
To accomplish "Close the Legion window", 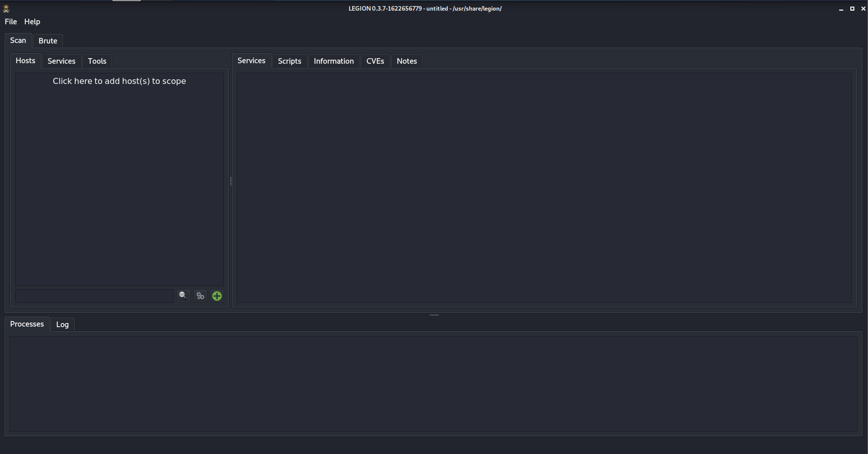I will [863, 9].
